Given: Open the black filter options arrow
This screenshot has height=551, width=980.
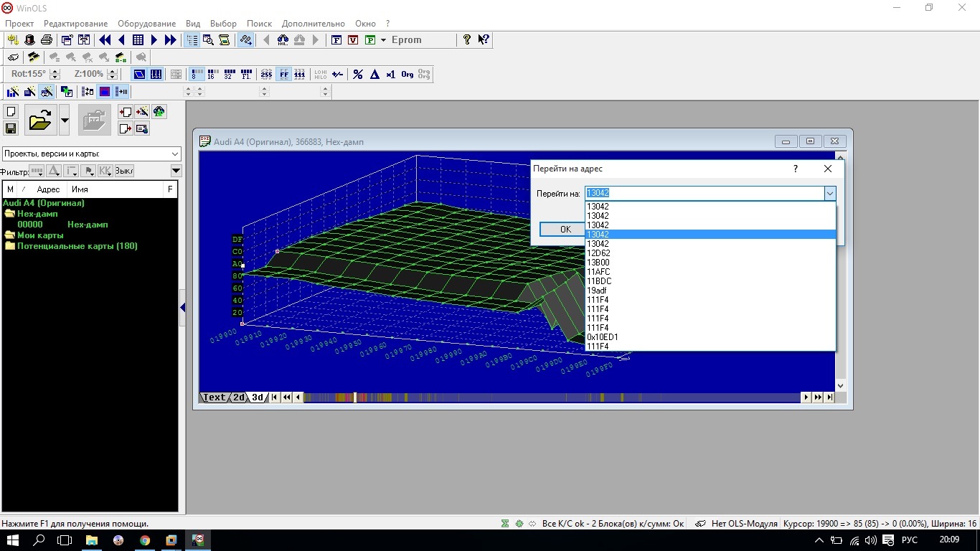Looking at the screenshot, I should [176, 171].
